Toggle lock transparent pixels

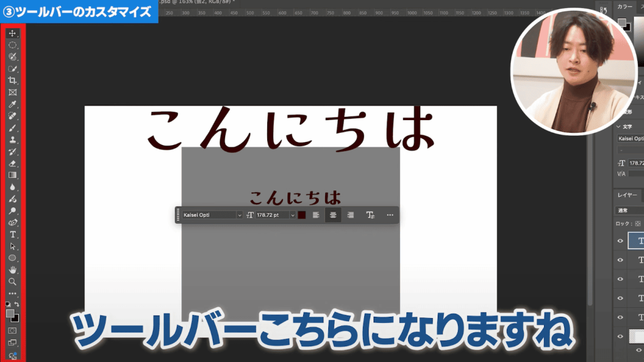click(638, 224)
